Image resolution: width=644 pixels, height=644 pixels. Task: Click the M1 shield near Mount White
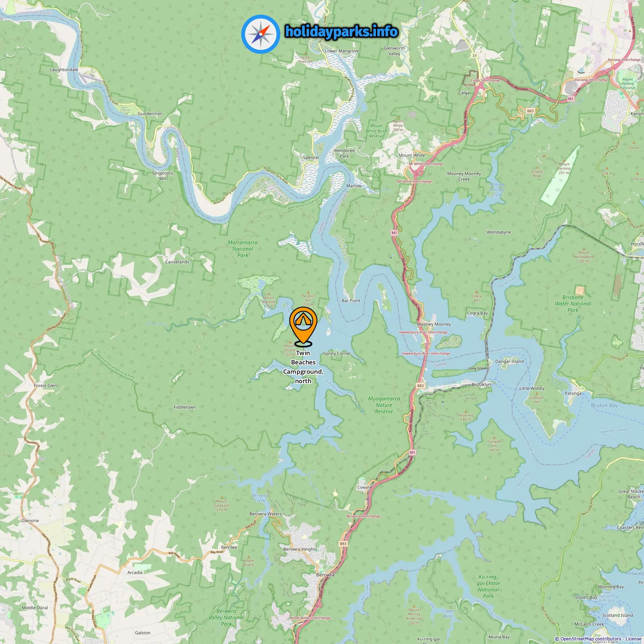394,233
